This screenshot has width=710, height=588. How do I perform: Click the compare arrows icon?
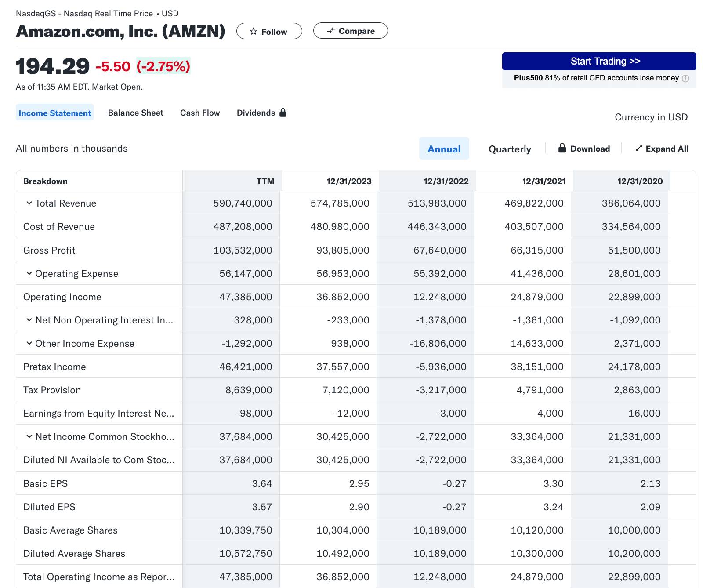pos(331,31)
